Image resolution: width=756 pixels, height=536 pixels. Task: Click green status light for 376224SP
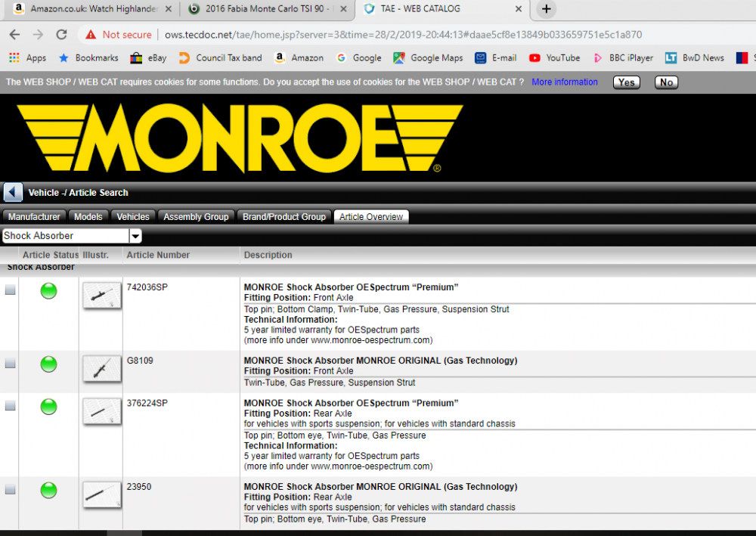(x=48, y=406)
